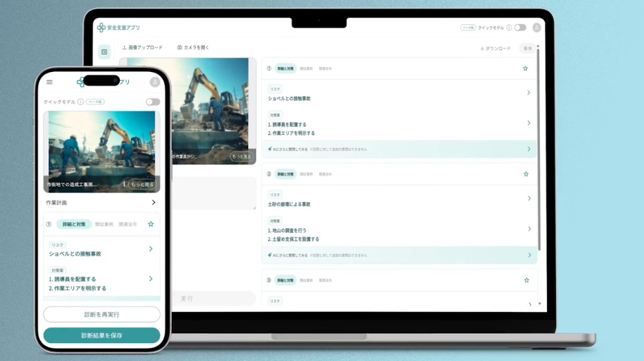The width and height of the screenshot is (644, 361).
Task: Favorite risk item 1 star on laptop
Action: click(526, 68)
